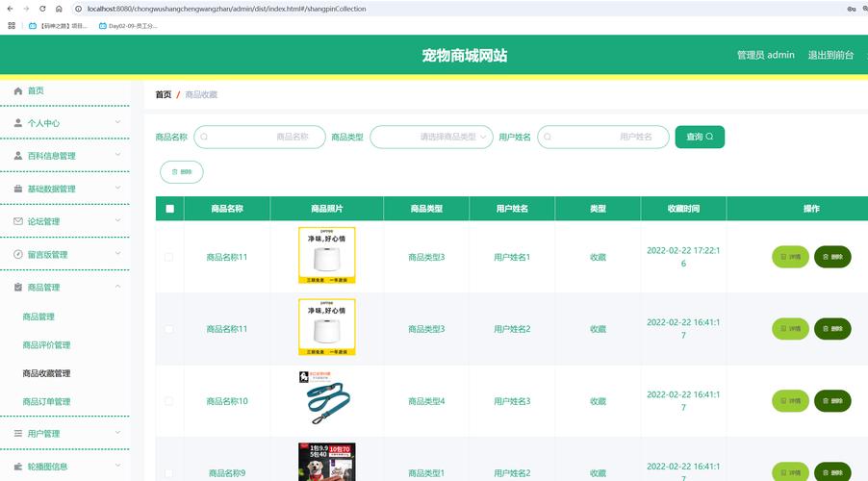Toggle the select-all checkbox in table header

click(x=169, y=209)
